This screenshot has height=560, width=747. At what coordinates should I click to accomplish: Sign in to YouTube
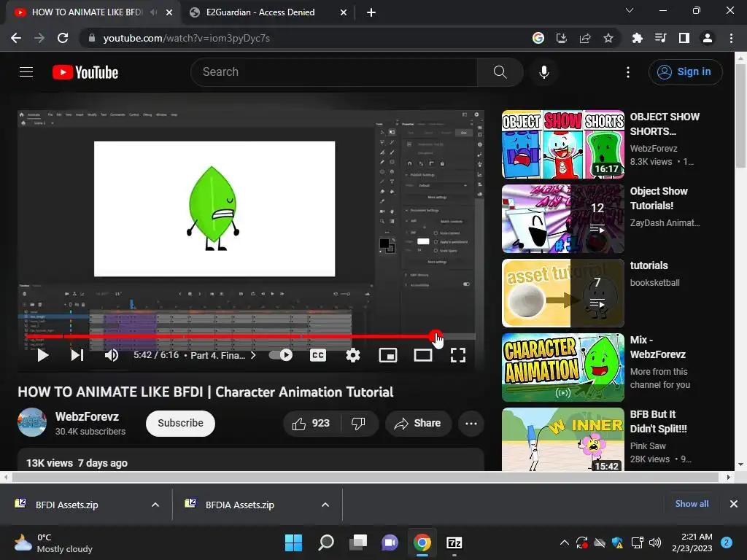coord(685,72)
